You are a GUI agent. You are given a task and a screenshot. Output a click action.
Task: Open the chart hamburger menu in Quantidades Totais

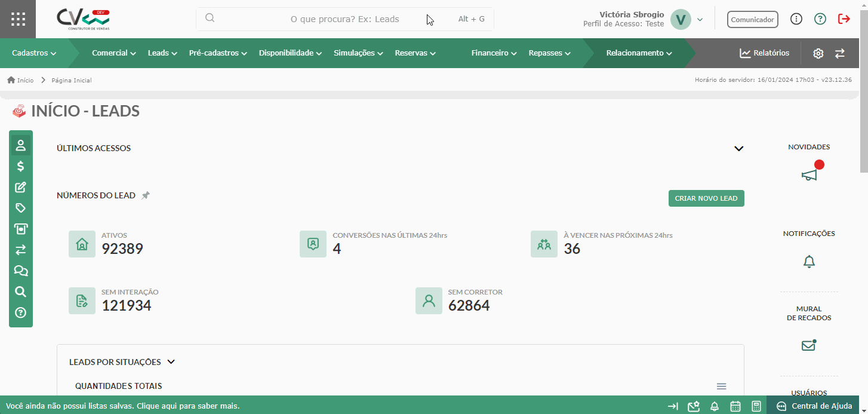[x=721, y=387]
